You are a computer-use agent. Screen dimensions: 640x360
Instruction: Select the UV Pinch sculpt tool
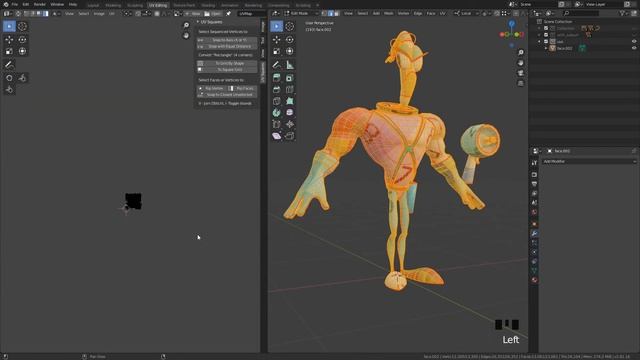tap(9, 89)
